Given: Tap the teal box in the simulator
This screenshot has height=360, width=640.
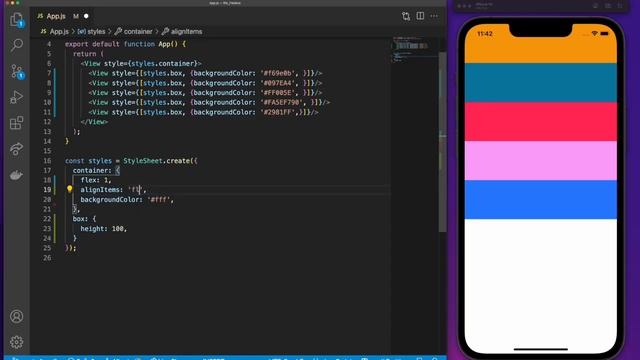Looking at the screenshot, I should tap(540, 83).
